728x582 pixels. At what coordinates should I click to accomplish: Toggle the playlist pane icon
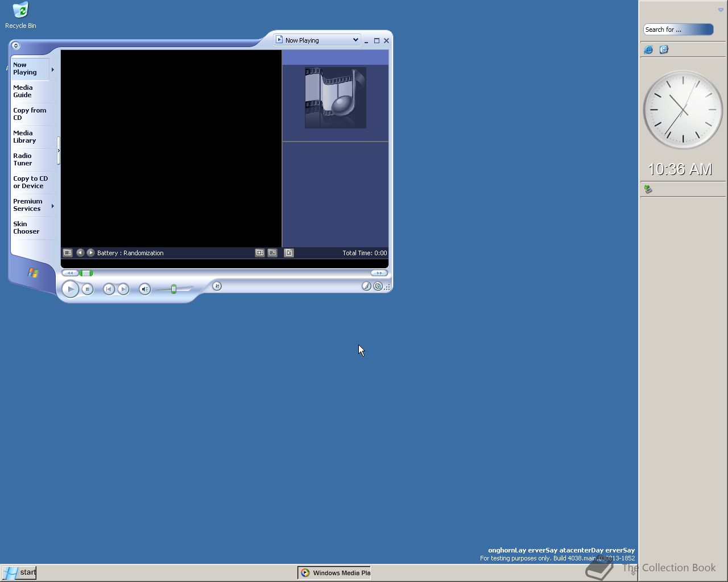(289, 252)
